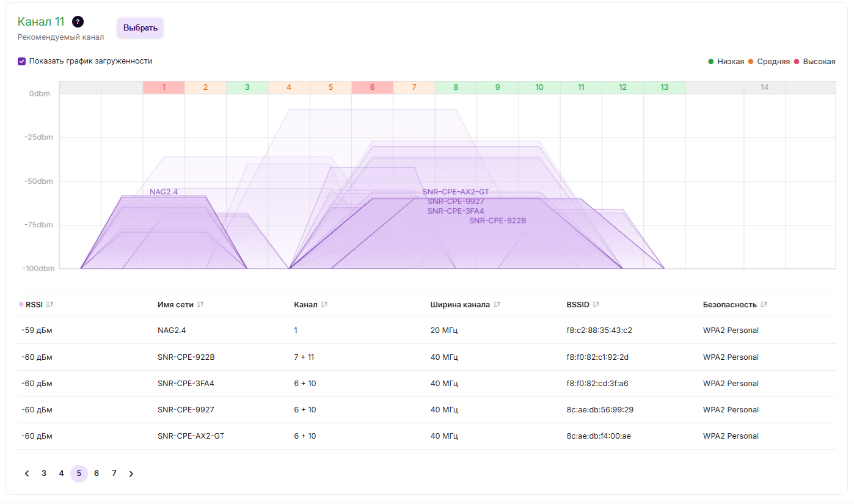Viewport: 854px width, 504px height.
Task: Click sort icon for Ширина канала
Action: 497,304
